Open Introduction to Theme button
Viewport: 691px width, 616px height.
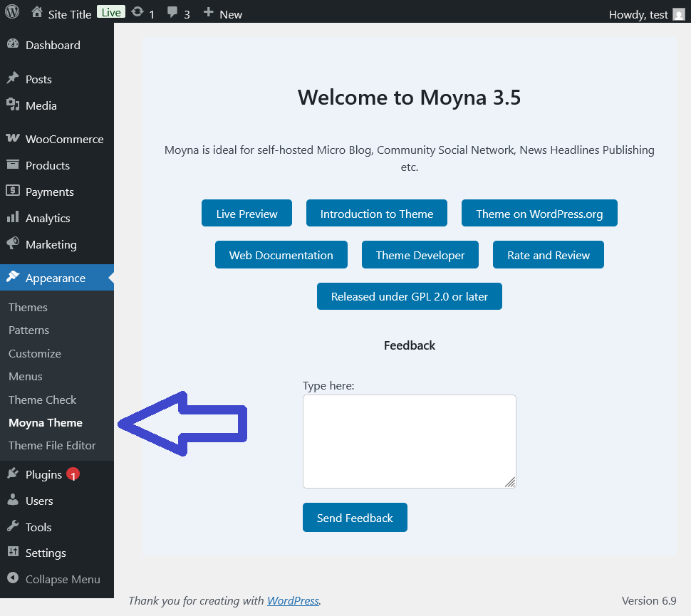[377, 213]
